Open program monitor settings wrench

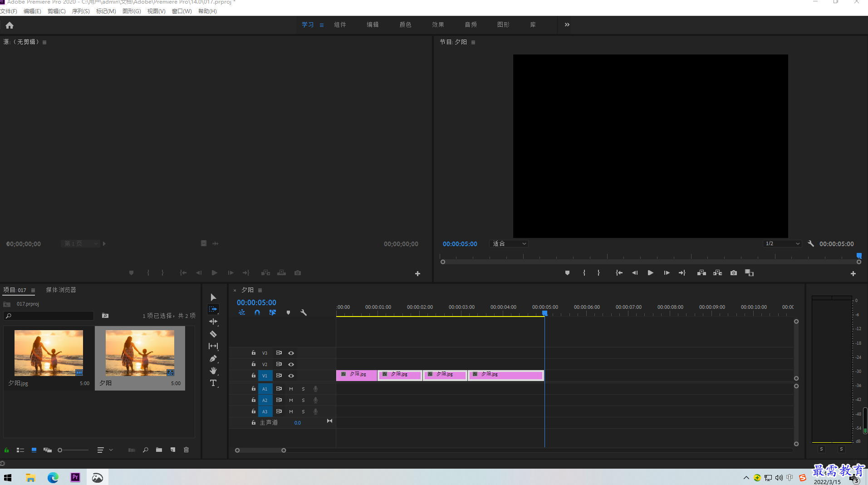click(811, 244)
